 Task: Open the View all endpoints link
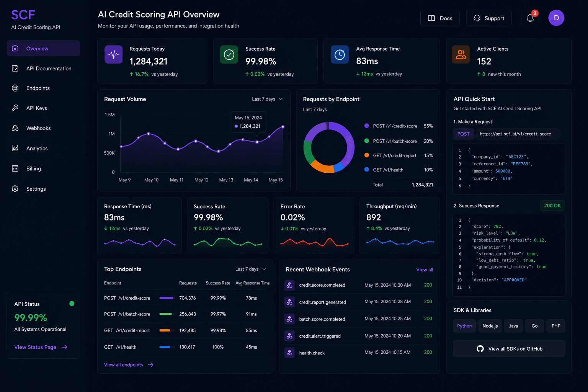pyautogui.click(x=129, y=365)
